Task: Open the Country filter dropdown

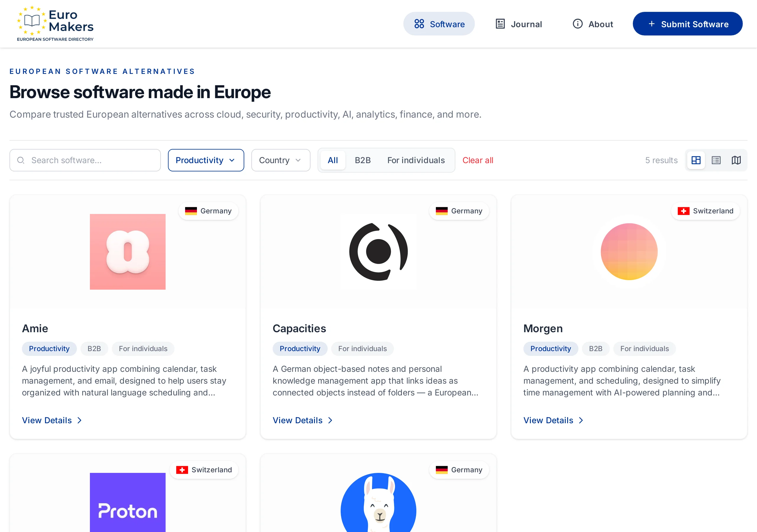Action: [281, 160]
